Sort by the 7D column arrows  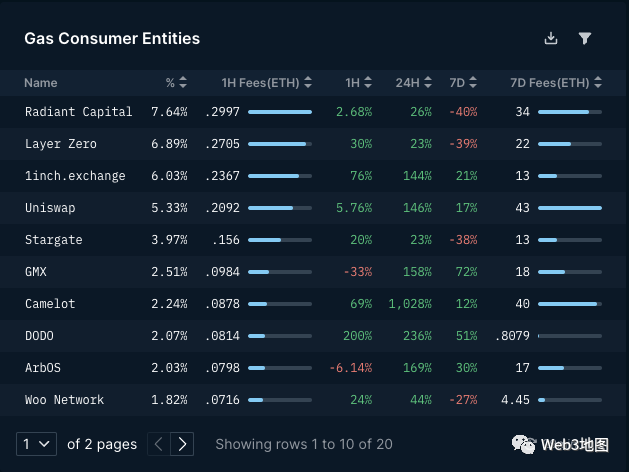click(473, 82)
